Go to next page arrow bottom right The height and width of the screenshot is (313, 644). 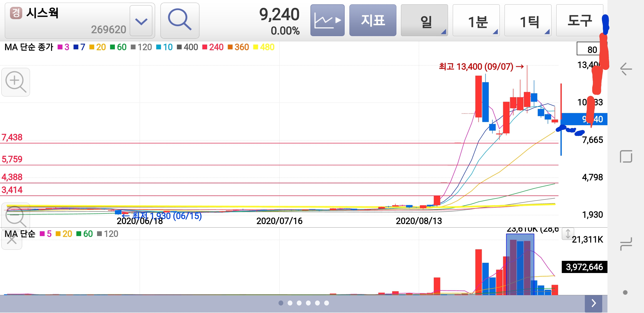tap(593, 303)
